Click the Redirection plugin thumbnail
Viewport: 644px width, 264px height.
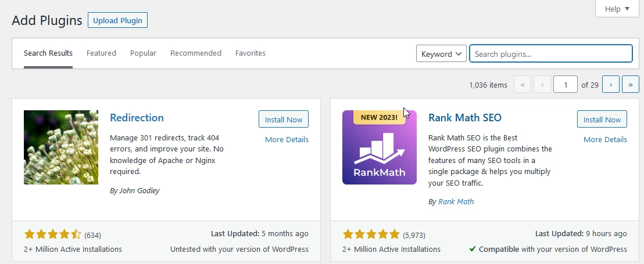(x=61, y=147)
